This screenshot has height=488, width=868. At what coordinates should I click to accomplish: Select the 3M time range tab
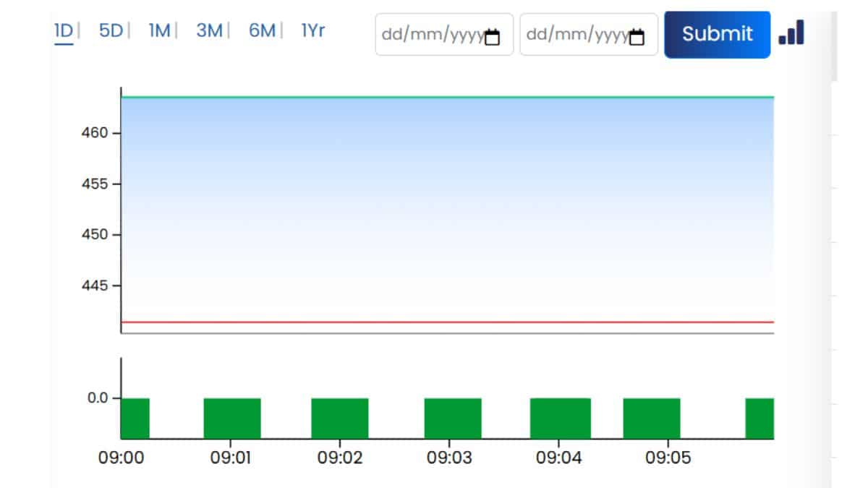(x=209, y=31)
